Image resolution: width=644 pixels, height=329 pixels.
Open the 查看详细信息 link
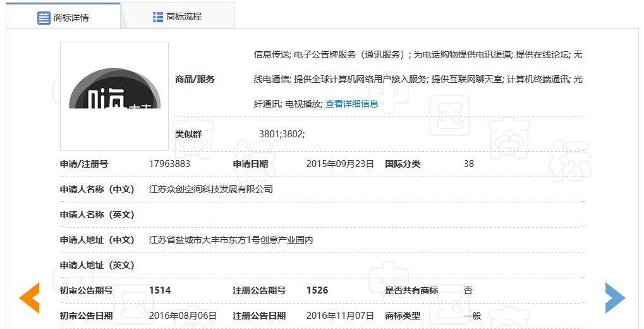[351, 104]
